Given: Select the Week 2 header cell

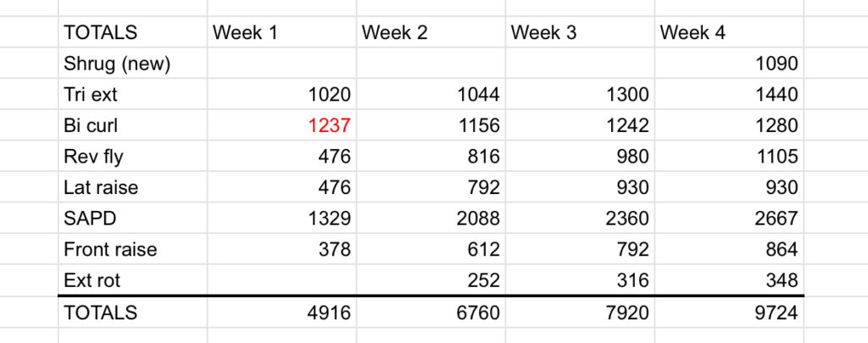Looking at the screenshot, I should pos(394,33).
